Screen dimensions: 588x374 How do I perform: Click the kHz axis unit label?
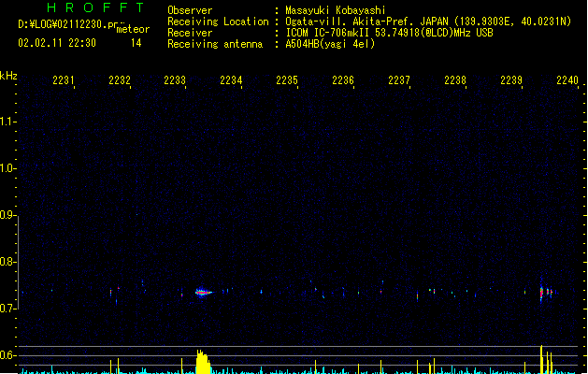(8, 76)
